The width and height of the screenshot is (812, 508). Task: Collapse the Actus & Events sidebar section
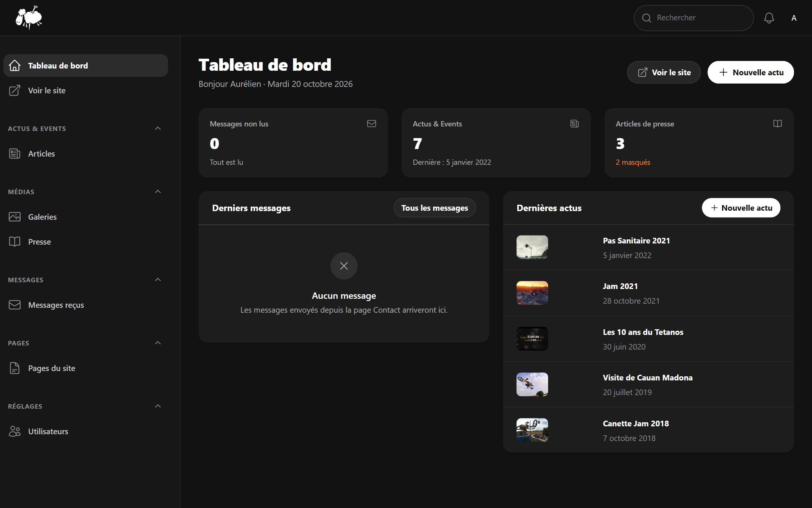(158, 128)
